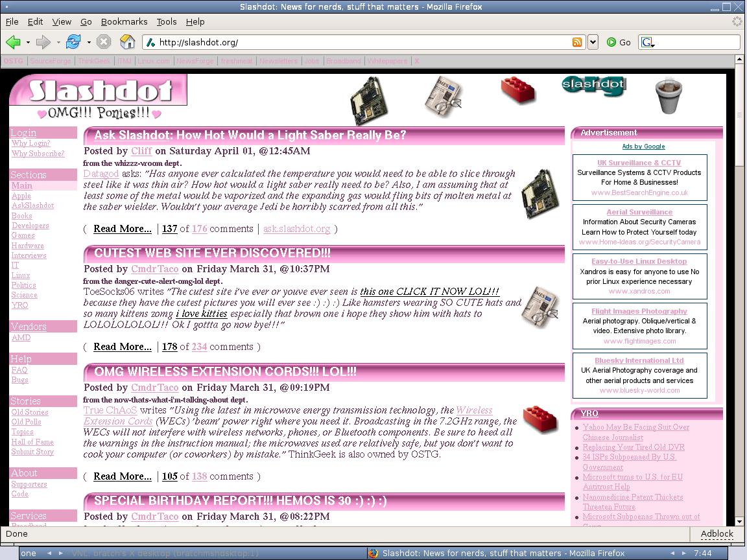Expand the address bar URL history dropdown
Viewport: 747px width, 560px height.
(593, 42)
